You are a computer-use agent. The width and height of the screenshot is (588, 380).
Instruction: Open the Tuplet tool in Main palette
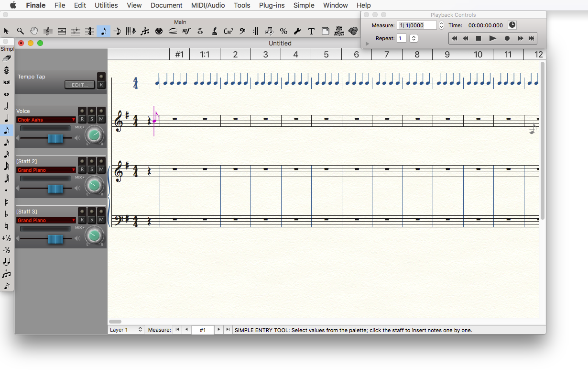[145, 31]
